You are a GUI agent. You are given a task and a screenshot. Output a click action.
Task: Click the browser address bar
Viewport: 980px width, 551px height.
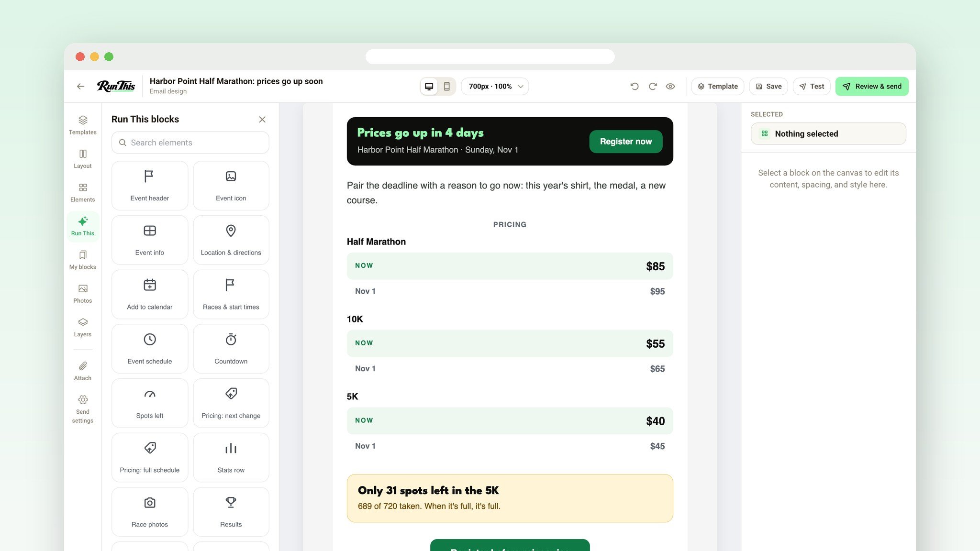click(x=490, y=57)
